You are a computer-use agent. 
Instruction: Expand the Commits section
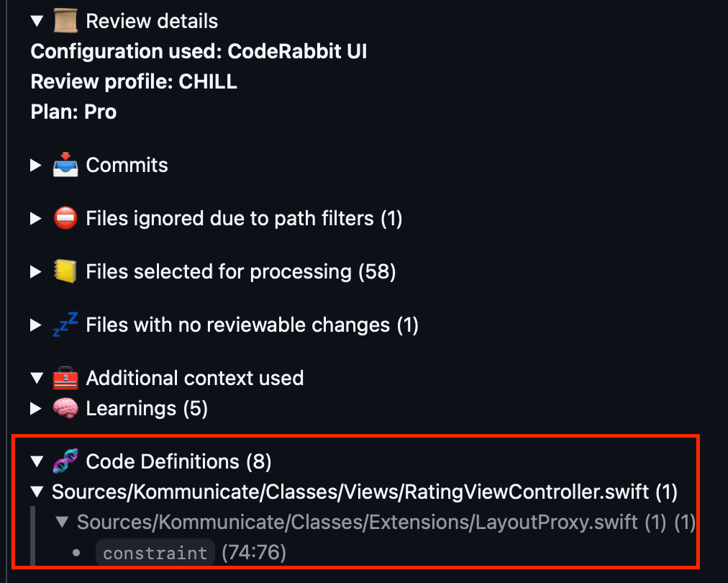point(36,164)
